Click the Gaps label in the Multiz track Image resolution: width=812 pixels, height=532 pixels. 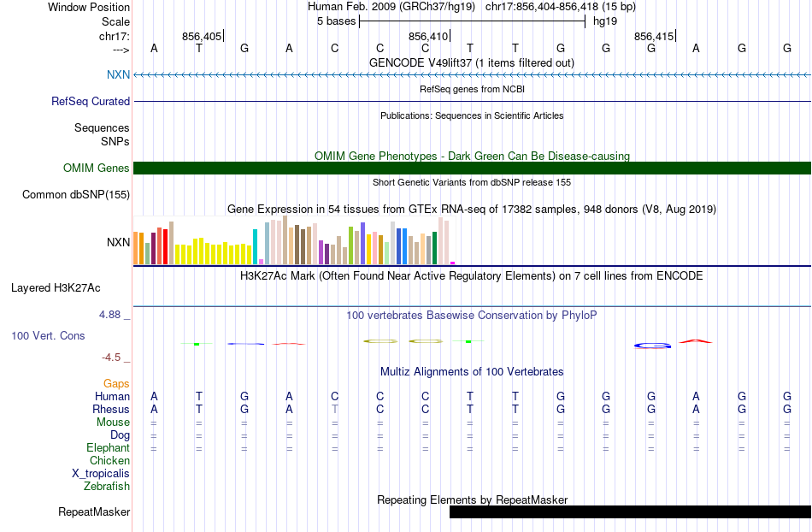point(116,383)
